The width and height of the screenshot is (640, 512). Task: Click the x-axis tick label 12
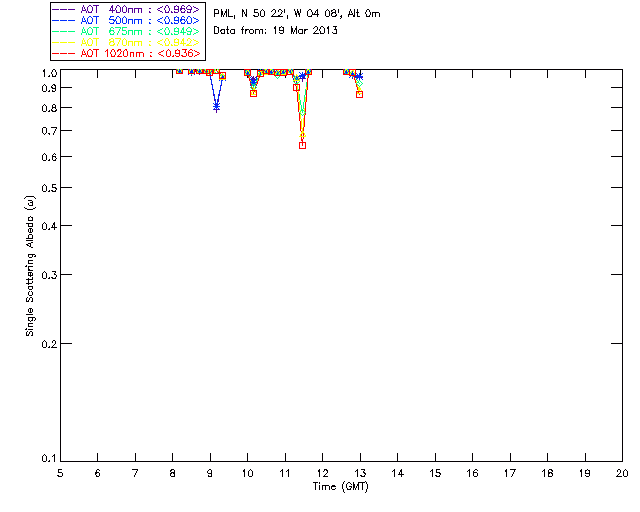tap(322, 473)
